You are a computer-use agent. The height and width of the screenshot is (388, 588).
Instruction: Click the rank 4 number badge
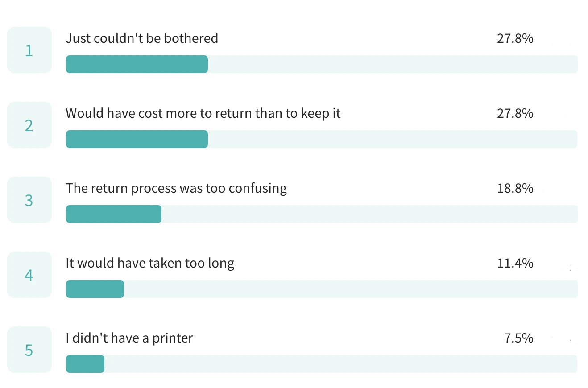pos(29,275)
